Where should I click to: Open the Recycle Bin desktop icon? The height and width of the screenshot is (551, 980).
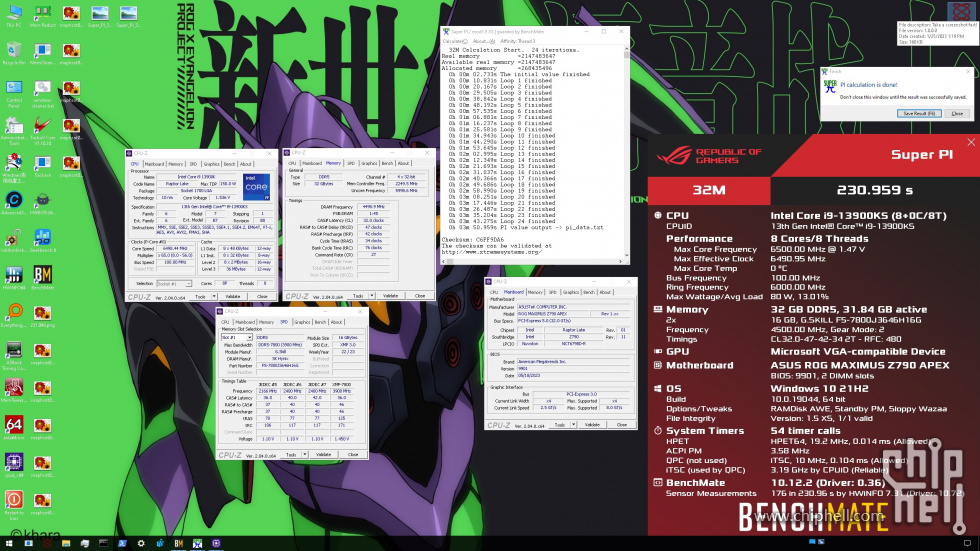coord(14,53)
